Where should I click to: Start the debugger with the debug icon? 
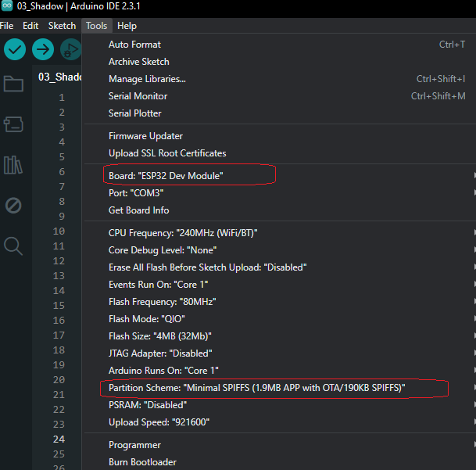tap(70, 49)
